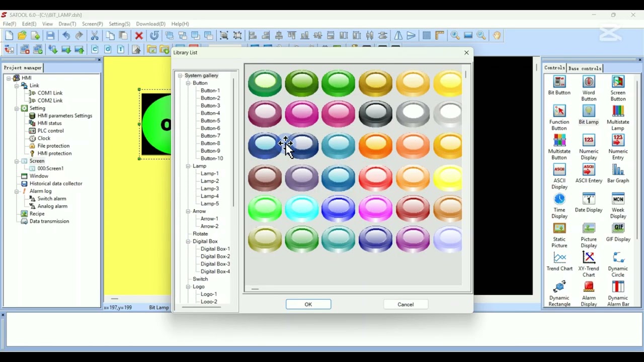This screenshot has width=644, height=362.
Task: Select the Alarm Display control
Action: tap(589, 294)
